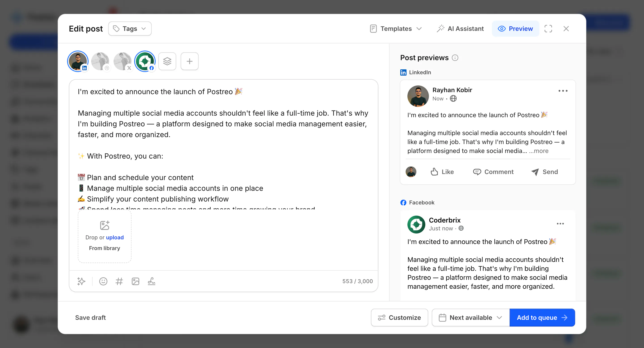Click Like in LinkedIn preview
Screen dimensions: 644x348
442,172
